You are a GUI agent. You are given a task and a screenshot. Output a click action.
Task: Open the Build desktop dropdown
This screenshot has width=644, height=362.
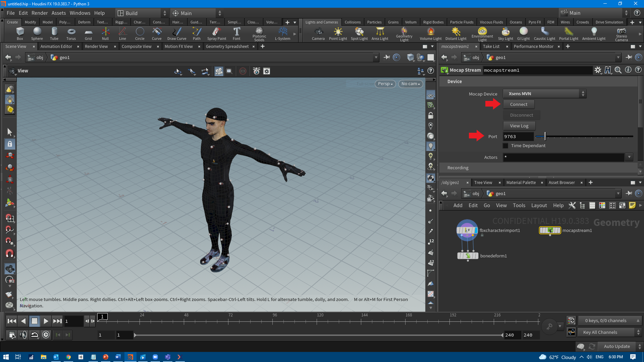[x=142, y=13]
